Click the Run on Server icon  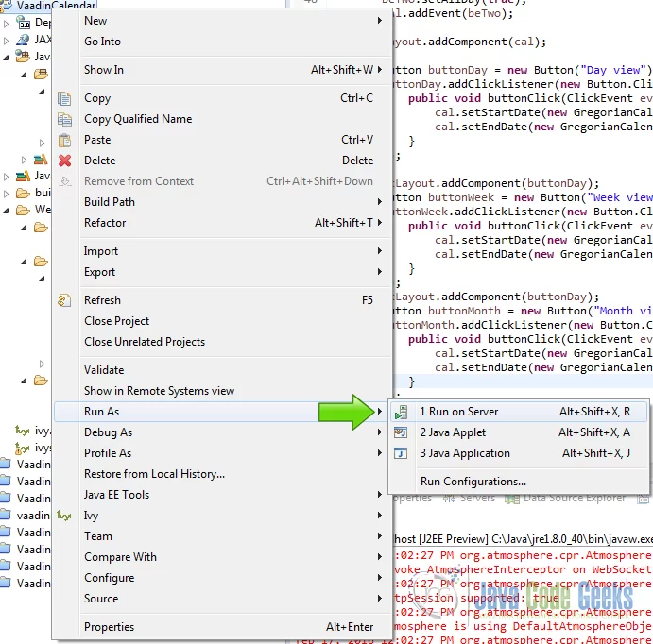401,412
